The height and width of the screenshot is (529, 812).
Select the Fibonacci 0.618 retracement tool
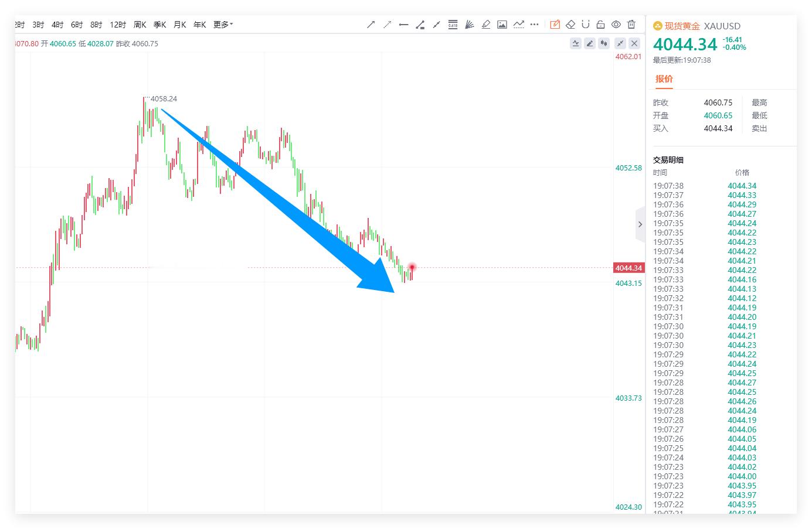pyautogui.click(x=453, y=25)
